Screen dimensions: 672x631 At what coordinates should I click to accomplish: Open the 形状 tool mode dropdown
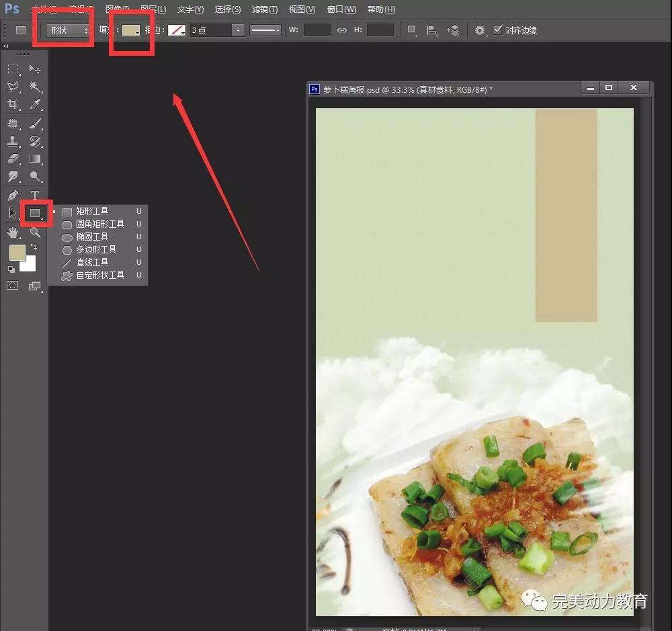69,30
